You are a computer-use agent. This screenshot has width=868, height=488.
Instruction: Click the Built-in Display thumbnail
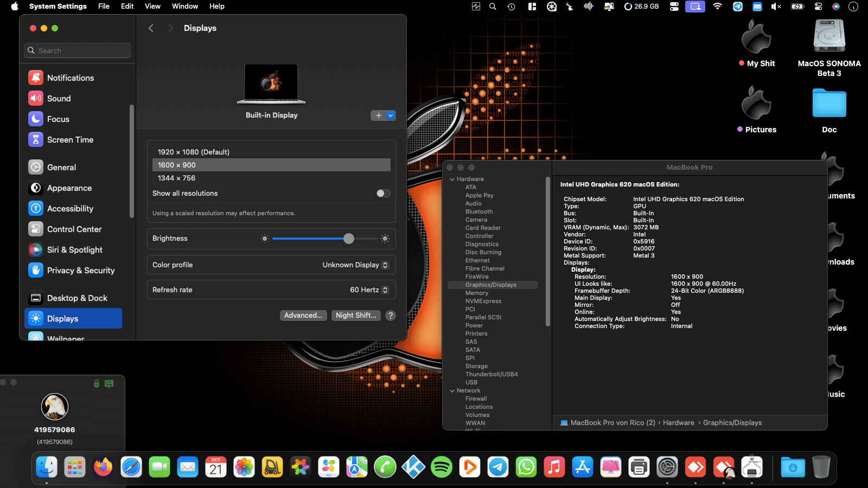(271, 84)
